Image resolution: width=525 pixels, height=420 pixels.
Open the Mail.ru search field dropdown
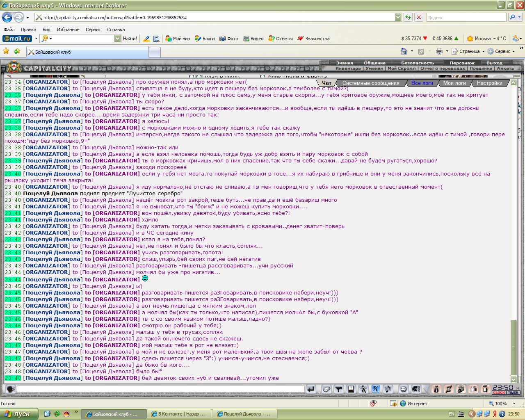(117, 39)
